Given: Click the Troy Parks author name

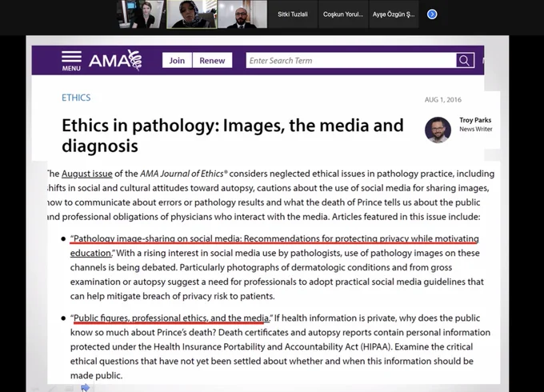Looking at the screenshot, I should 475,120.
